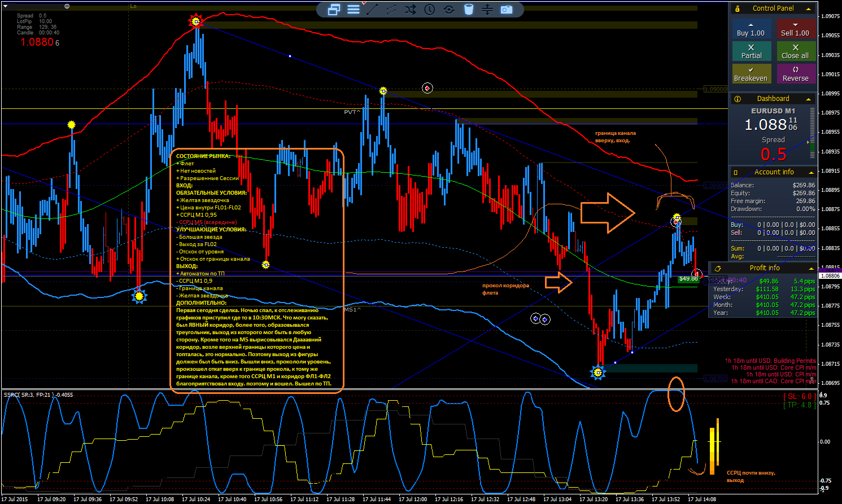842x504 pixels.
Task: Click the SSRC indicator label in lower pane
Action: pyautogui.click(x=38, y=395)
